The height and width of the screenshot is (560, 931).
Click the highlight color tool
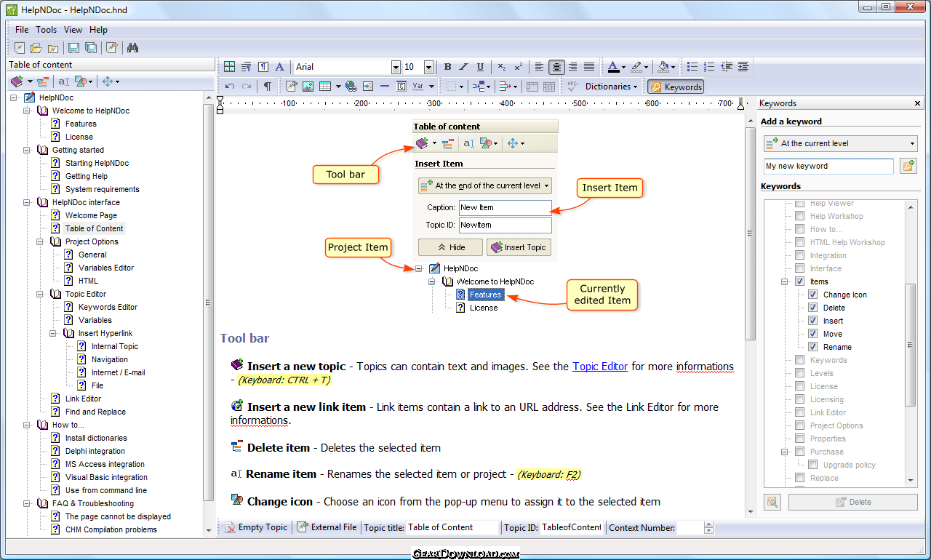click(x=636, y=67)
